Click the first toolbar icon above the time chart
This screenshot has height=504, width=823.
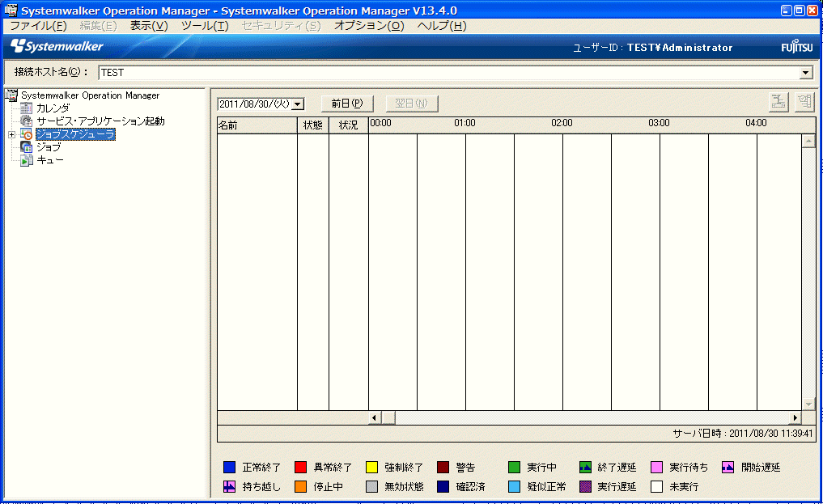pos(778,102)
